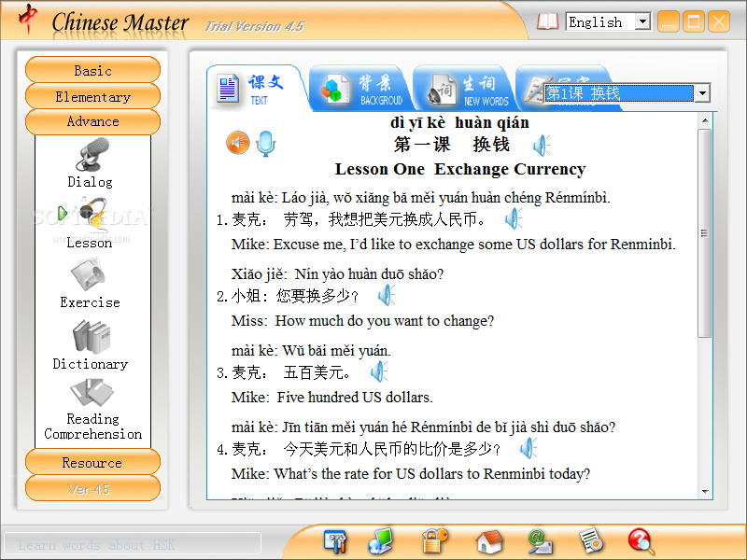Open the Resource section button
The image size is (747, 560).
click(x=92, y=462)
